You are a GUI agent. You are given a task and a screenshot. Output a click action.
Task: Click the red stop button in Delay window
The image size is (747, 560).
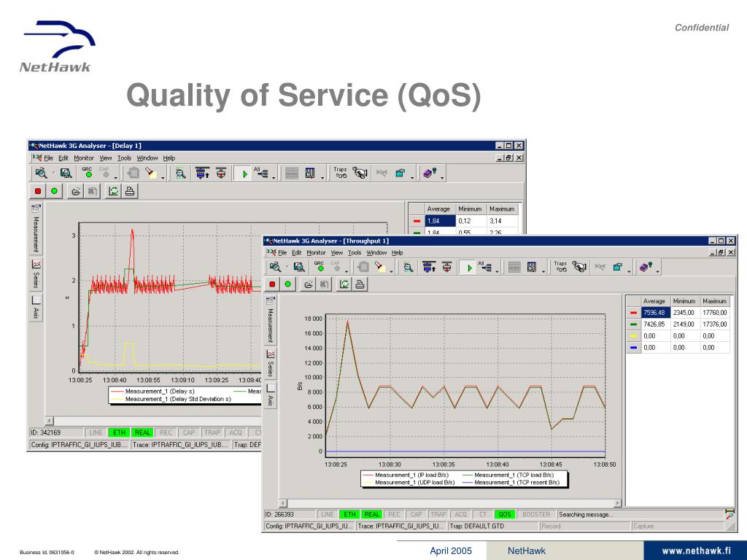38,191
